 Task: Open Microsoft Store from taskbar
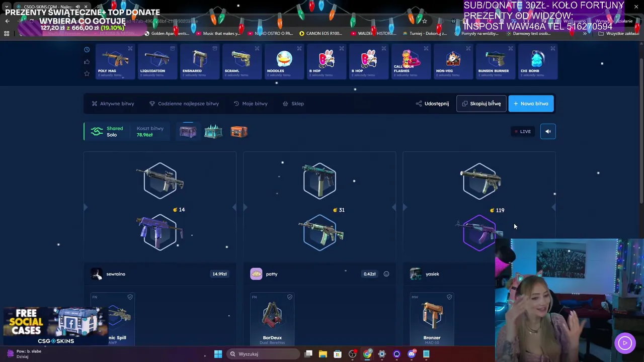pos(338,354)
